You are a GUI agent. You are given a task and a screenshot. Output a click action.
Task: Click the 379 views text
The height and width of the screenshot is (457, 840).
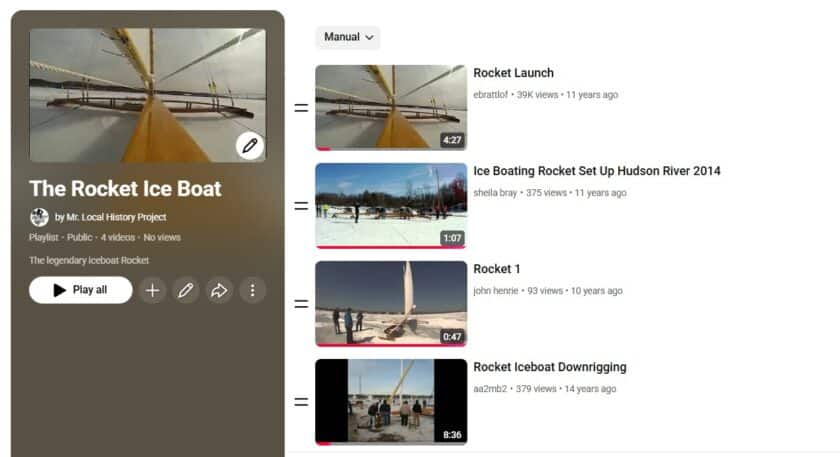pyautogui.click(x=536, y=389)
